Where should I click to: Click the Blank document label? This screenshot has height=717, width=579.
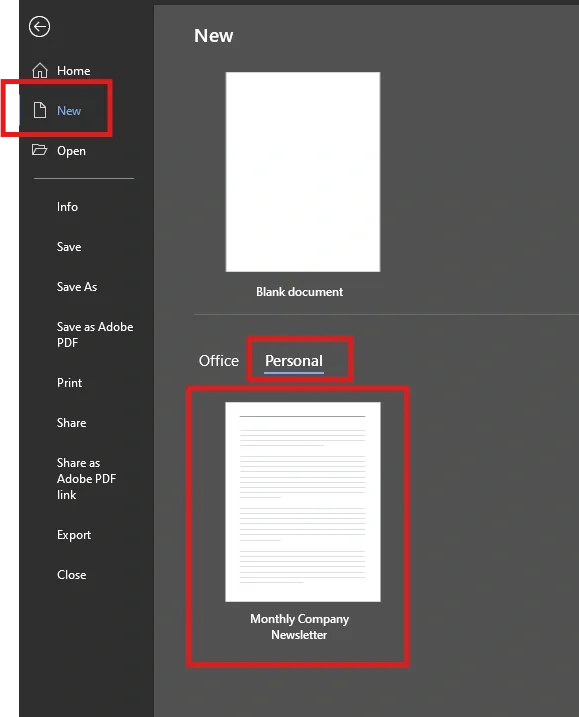coord(300,292)
